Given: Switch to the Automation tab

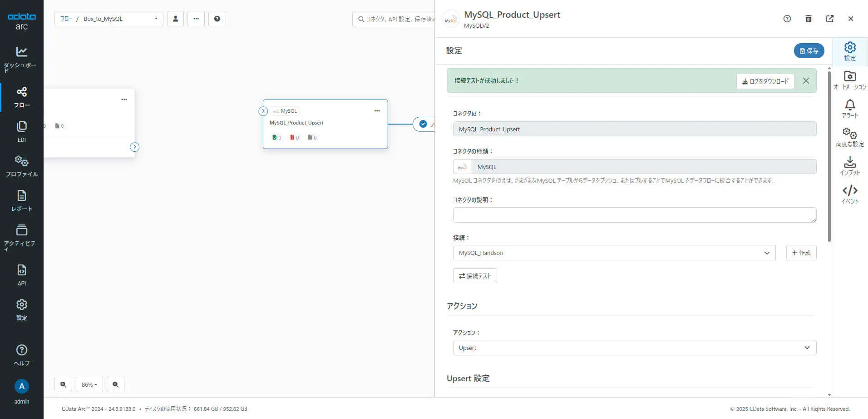Looking at the screenshot, I should point(849,80).
